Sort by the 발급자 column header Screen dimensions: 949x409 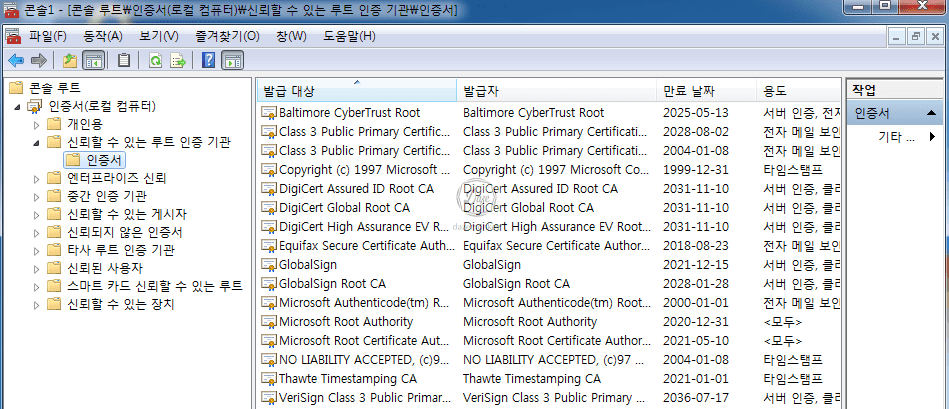pos(556,92)
